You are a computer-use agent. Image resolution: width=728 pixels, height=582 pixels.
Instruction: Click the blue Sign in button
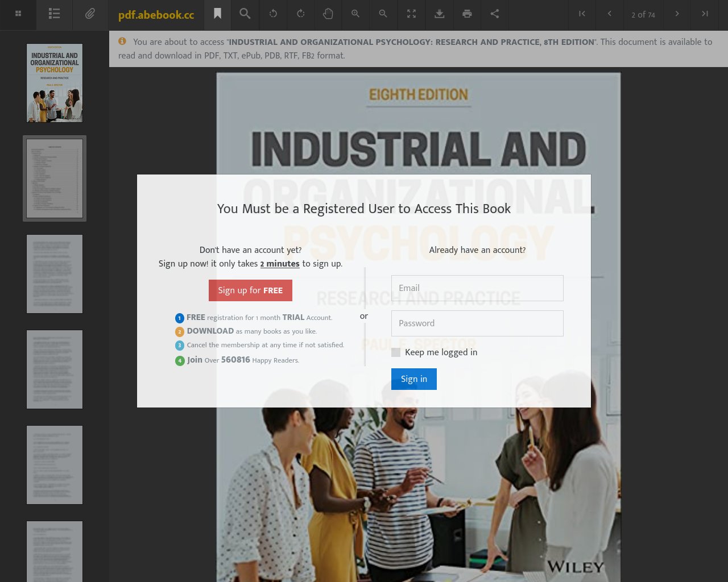click(414, 379)
